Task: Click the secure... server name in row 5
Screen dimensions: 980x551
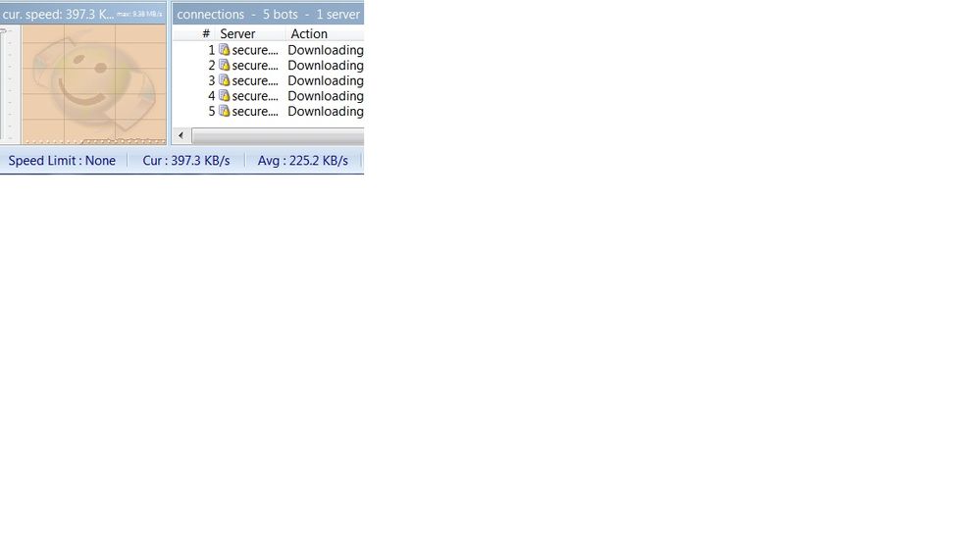Action: coord(255,111)
